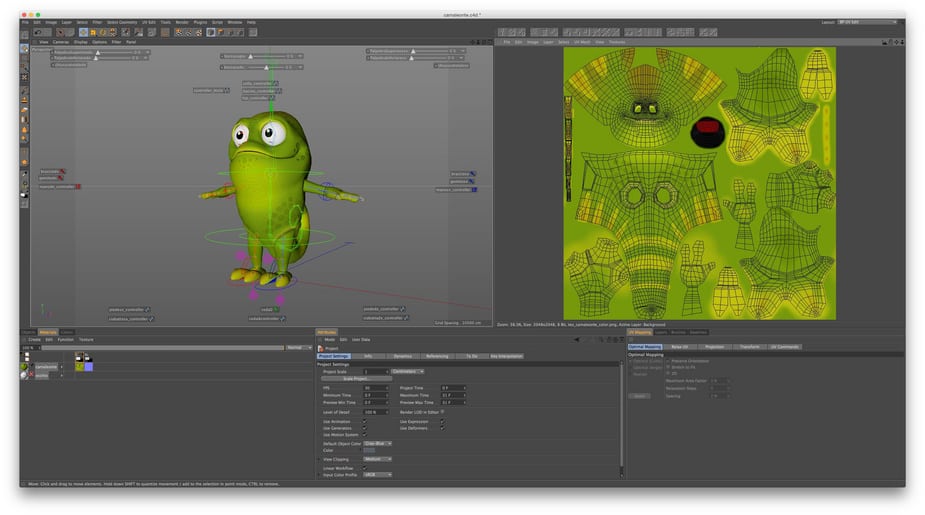Viewport: 925px width, 515px height.
Task: Click the opacity slider bar beside 100 %
Action: click(162, 348)
